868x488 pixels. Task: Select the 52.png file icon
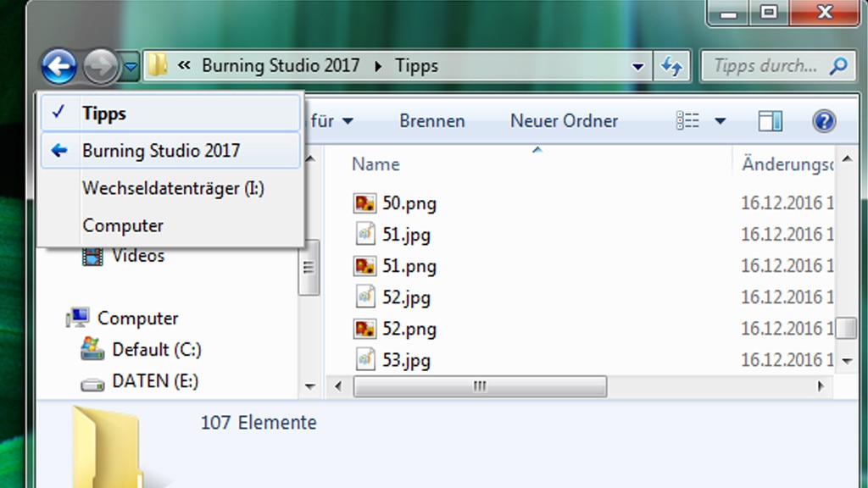pyautogui.click(x=364, y=330)
